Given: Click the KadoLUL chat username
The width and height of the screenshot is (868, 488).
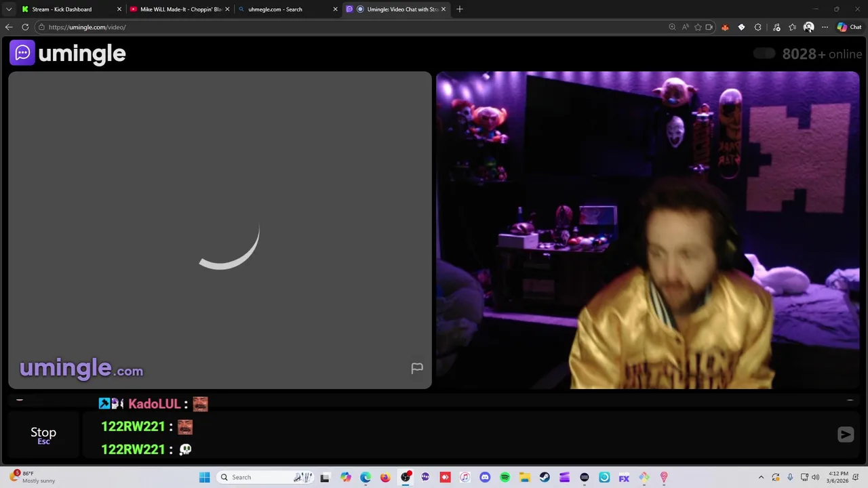Looking at the screenshot, I should point(154,404).
